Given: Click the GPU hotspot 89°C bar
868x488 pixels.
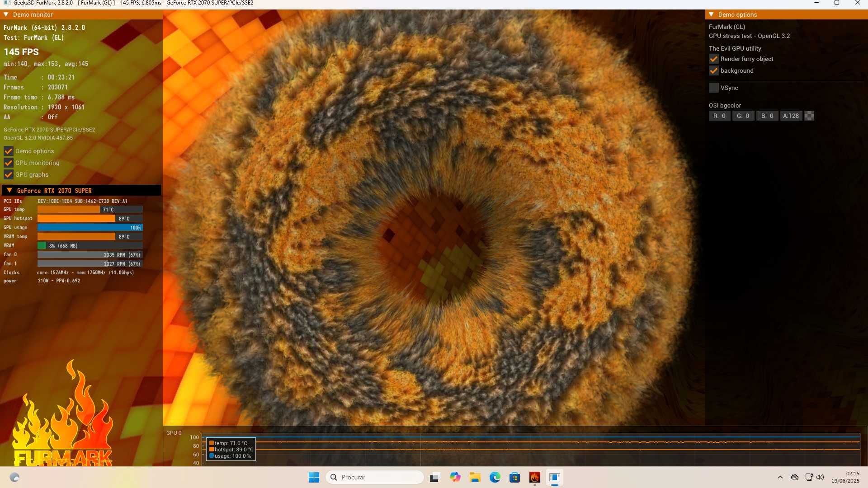Looking at the screenshot, I should [90, 218].
